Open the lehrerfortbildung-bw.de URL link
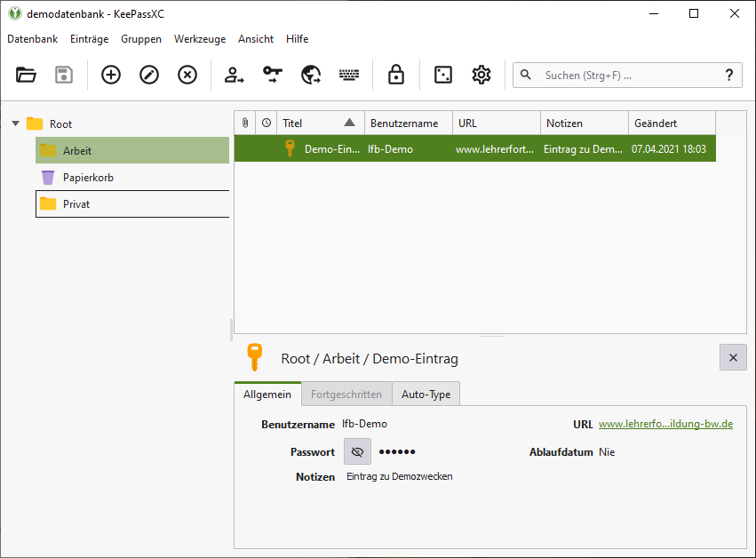The image size is (756, 558). click(665, 425)
